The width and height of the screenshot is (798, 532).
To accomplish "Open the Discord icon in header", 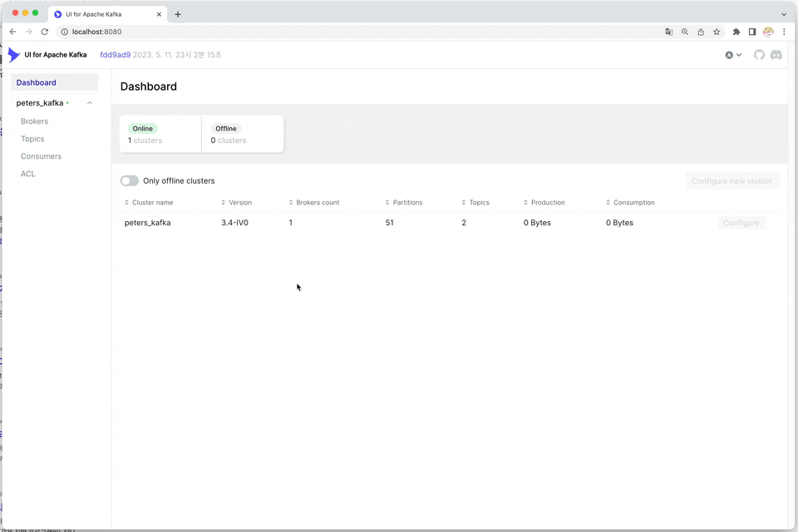I will tap(776, 55).
